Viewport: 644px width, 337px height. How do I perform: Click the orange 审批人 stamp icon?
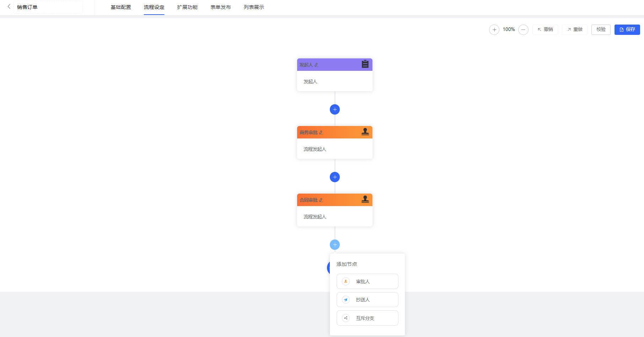click(346, 281)
